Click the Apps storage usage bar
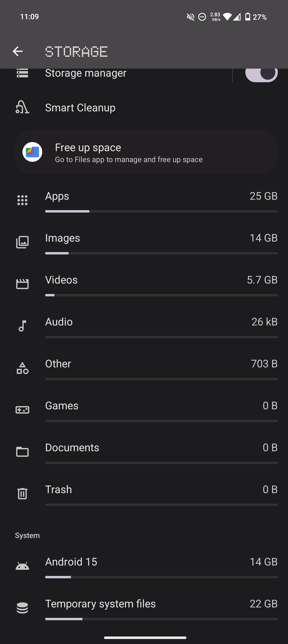The image size is (288, 644). (x=161, y=211)
